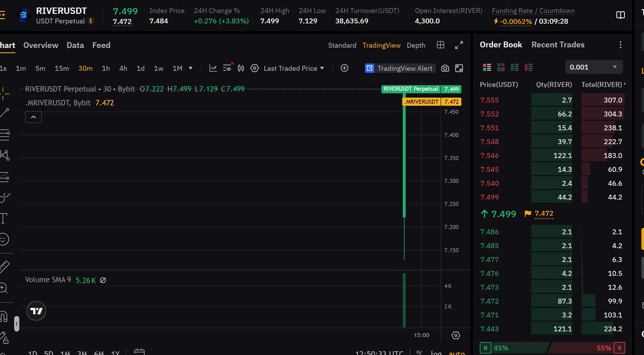Screen dimensions: 644x355
Task: Click the add plus circle icon
Action: [x=345, y=68]
